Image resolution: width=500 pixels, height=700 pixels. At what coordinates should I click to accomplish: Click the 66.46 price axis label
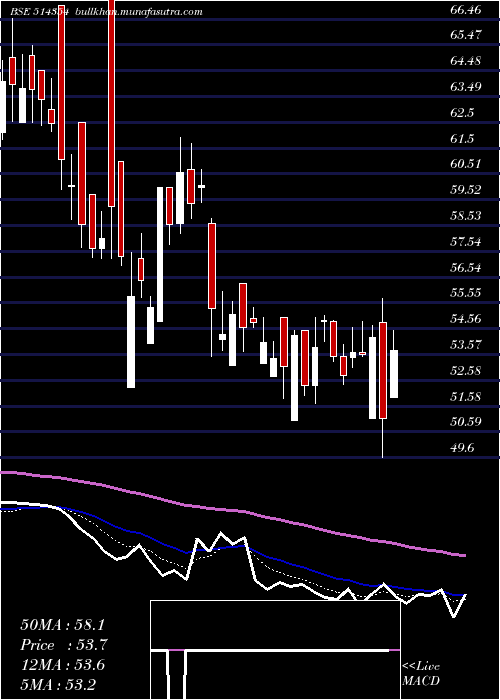(466, 8)
